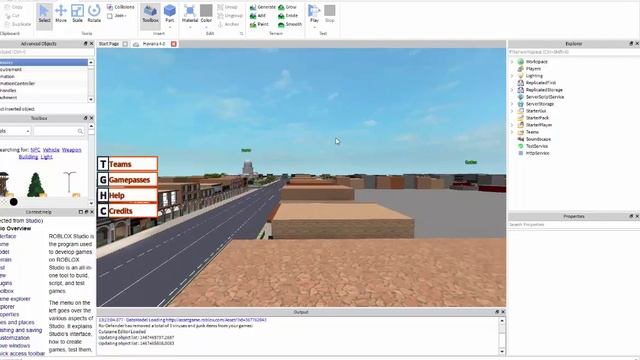Click the Gamepasses game menu button
The image size is (640, 360).
click(x=127, y=180)
